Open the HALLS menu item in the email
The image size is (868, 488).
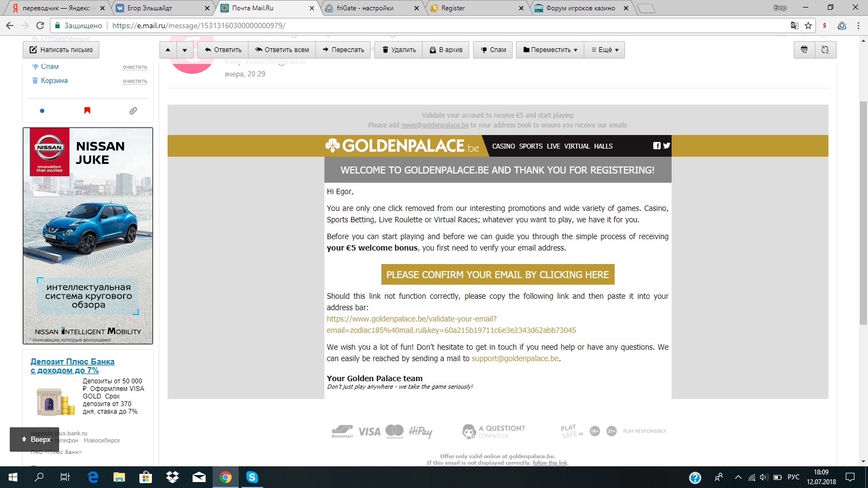[603, 146]
